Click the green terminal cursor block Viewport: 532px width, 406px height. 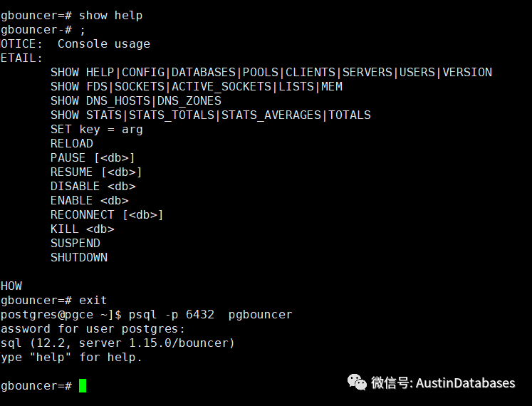(x=83, y=385)
